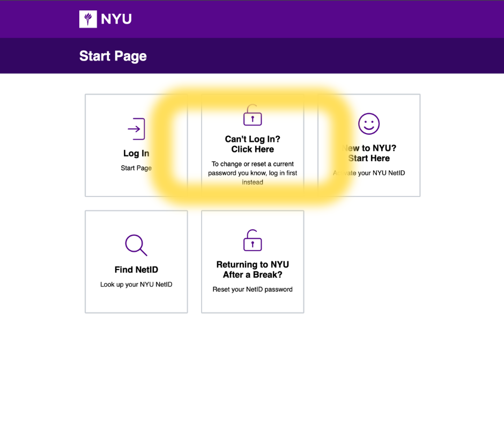Click the Log In arrow-door icon

click(x=136, y=129)
